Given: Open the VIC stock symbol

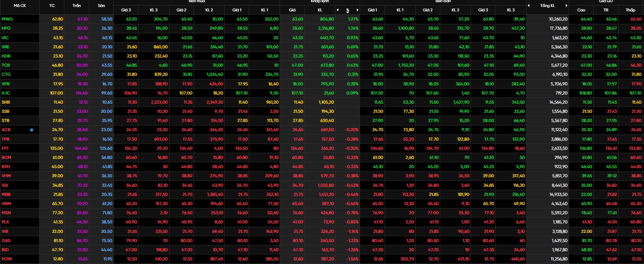Looking at the screenshot, I should point(5,38).
